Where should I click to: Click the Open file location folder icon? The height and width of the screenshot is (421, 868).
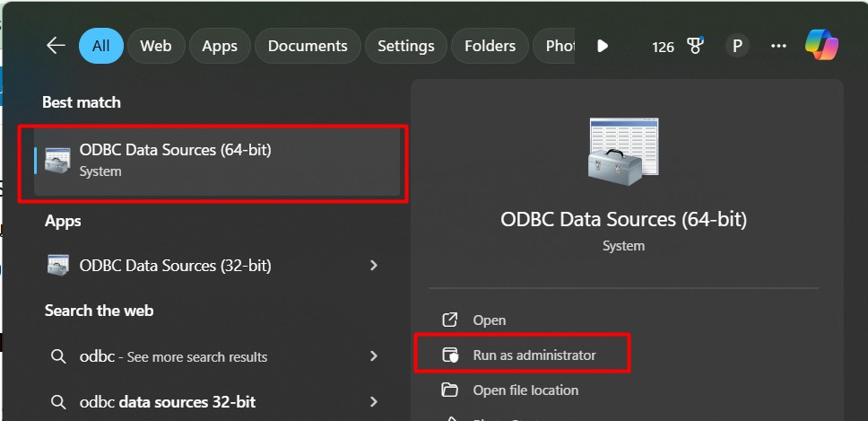[449, 390]
